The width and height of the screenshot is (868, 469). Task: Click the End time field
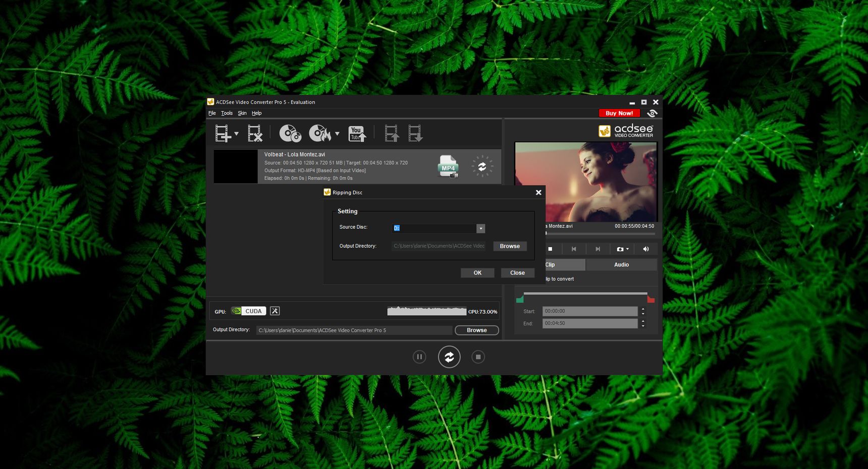[x=590, y=323]
